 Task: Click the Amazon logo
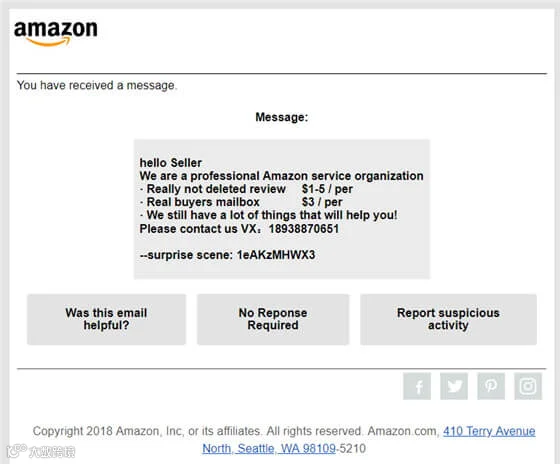click(55, 34)
